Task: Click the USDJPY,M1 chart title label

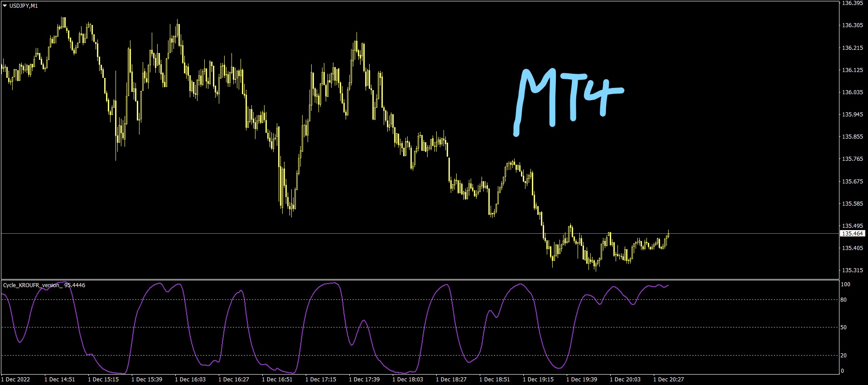Action: [x=24, y=6]
